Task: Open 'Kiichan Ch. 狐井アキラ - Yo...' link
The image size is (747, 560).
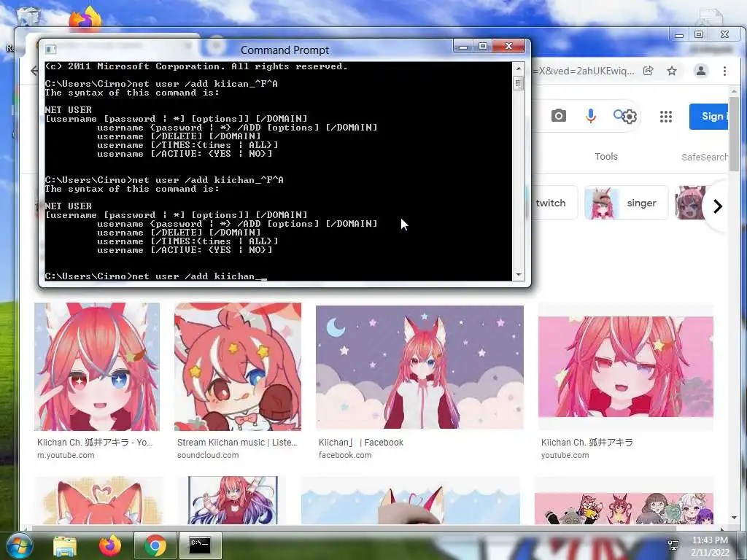Action: (95, 443)
